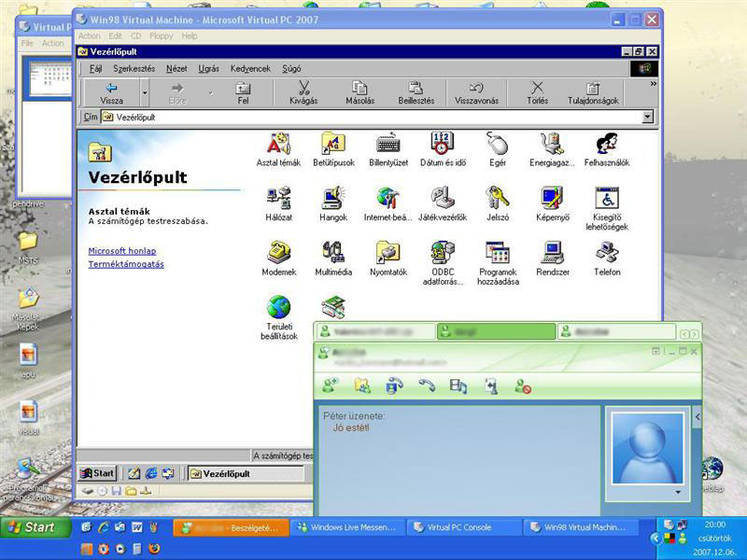Open the Nyomtatók printers folder icon
Viewport: 747px width, 560px height.
click(x=388, y=259)
